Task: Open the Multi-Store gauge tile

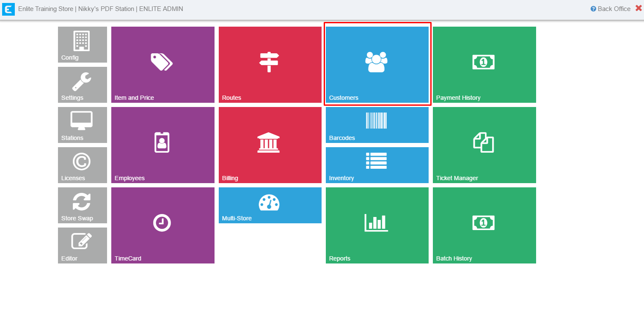Action: pyautogui.click(x=270, y=205)
